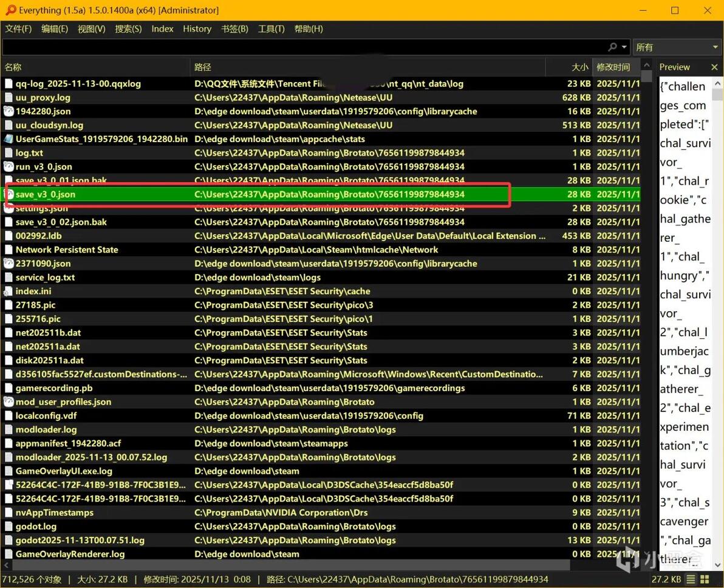Click the Everything app icon in title bar
Viewport: 724px width, 588px height.
coord(10,10)
